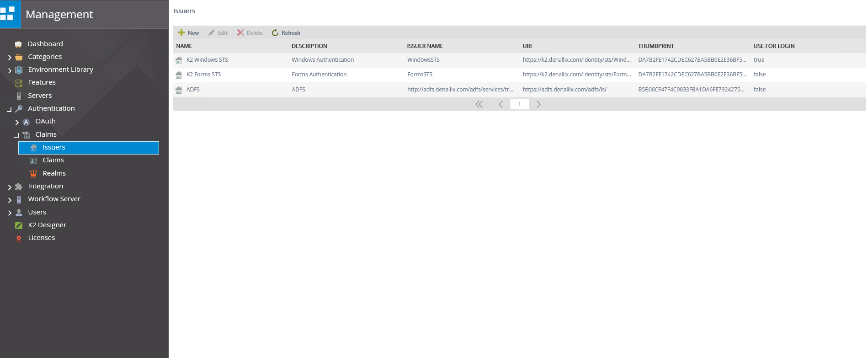Select the ADFS name cell
The height and width of the screenshot is (358, 868).
[193, 90]
